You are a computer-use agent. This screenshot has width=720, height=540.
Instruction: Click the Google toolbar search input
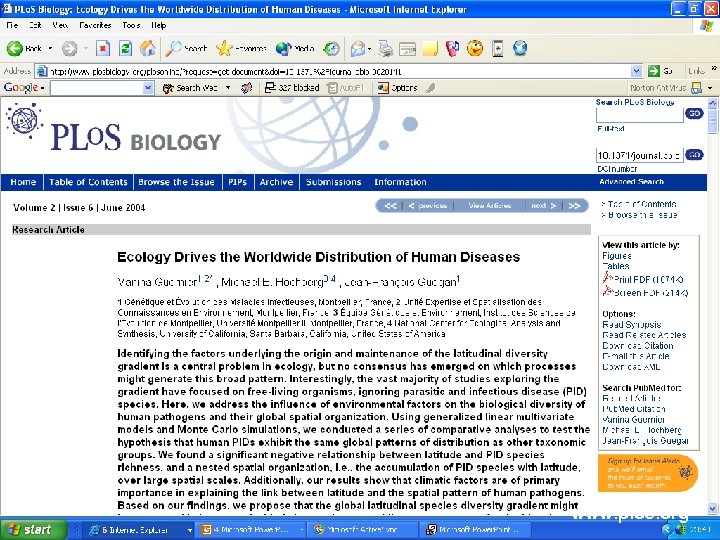pyautogui.click(x=97, y=88)
